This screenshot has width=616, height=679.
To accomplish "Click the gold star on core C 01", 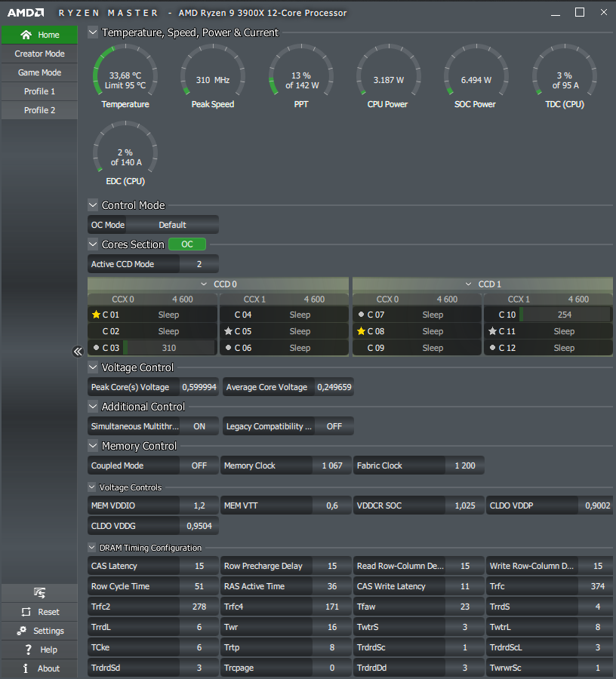I will point(96,315).
